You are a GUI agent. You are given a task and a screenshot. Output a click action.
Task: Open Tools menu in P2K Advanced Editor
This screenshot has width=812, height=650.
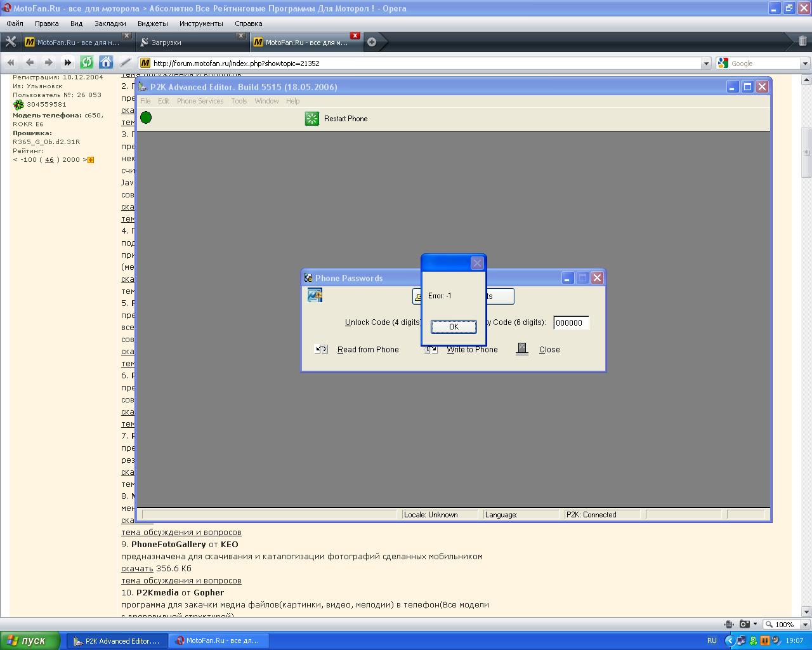(x=239, y=101)
